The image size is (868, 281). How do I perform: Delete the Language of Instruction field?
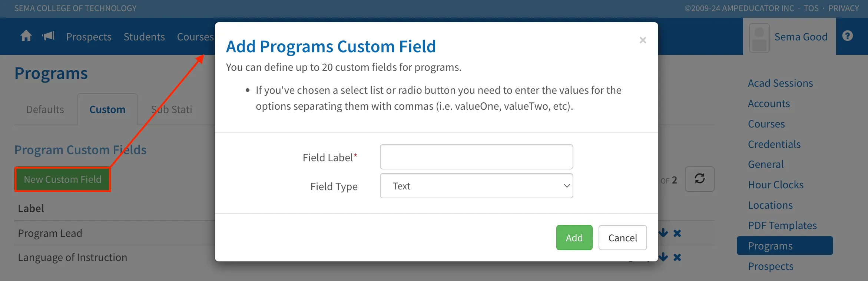677,257
